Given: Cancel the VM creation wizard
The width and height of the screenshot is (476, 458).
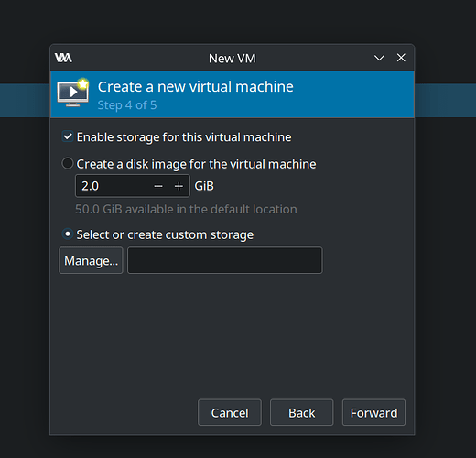Looking at the screenshot, I should [230, 412].
